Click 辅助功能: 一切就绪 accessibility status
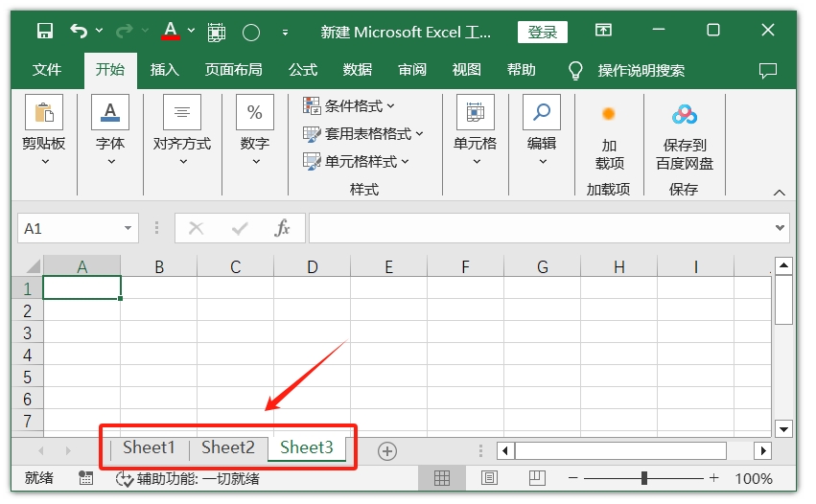Image resolution: width=816 pixels, height=504 pixels. tap(187, 478)
